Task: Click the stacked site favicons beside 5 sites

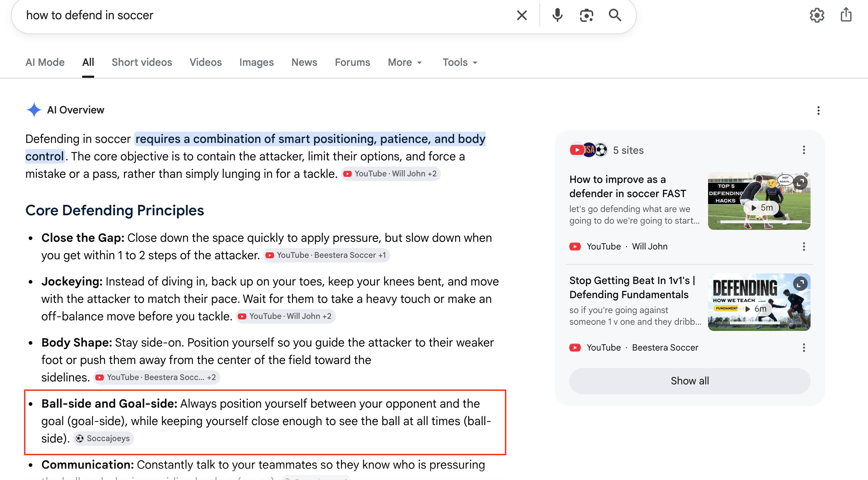Action: coord(588,150)
